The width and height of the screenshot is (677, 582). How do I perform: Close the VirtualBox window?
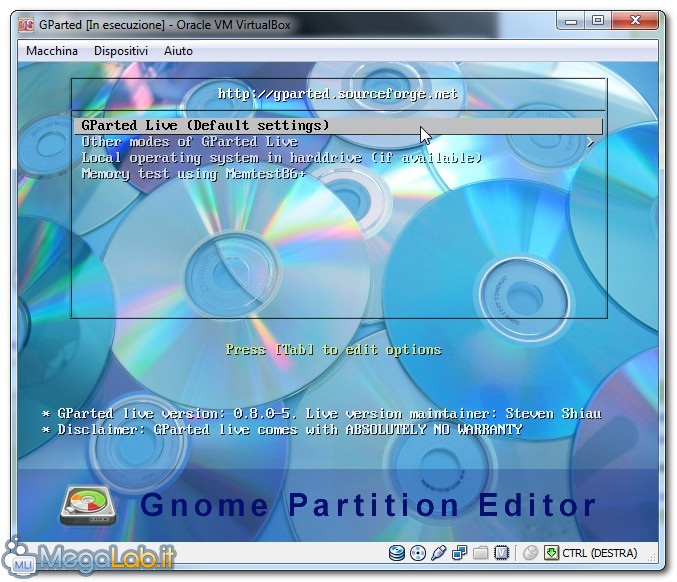pos(635,21)
